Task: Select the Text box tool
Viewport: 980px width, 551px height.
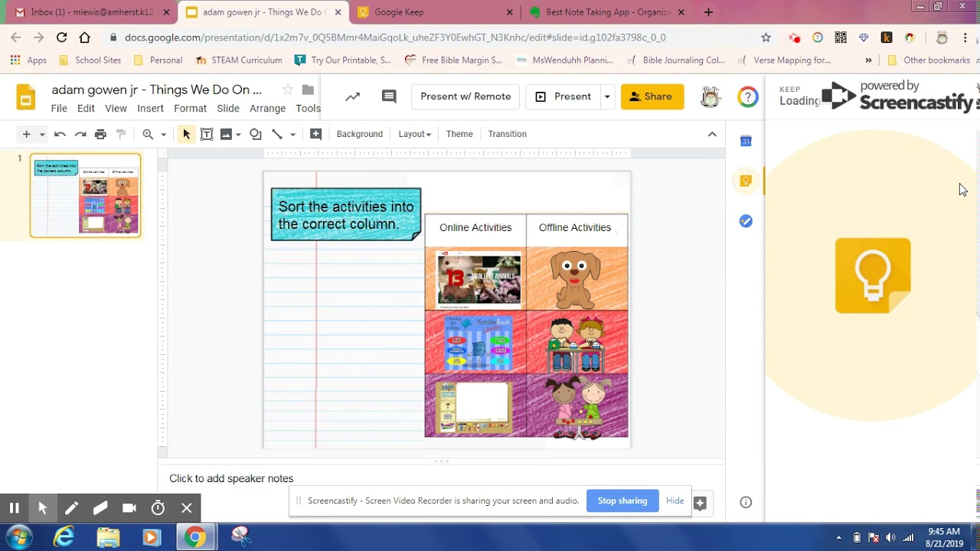Action: tap(207, 134)
